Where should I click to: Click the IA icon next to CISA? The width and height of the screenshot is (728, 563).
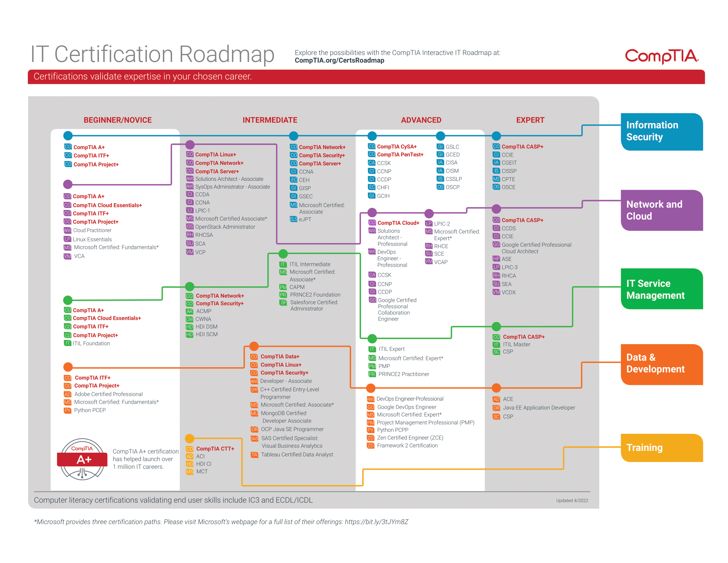tap(440, 162)
